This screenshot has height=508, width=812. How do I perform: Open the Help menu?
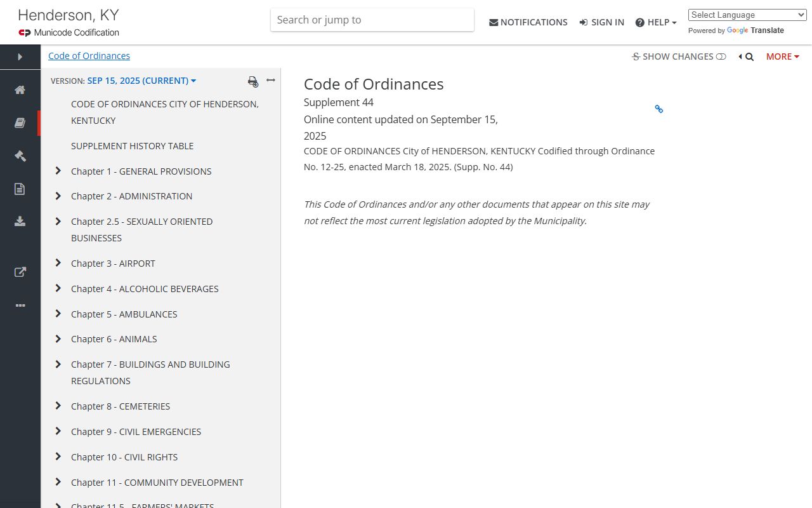655,22
